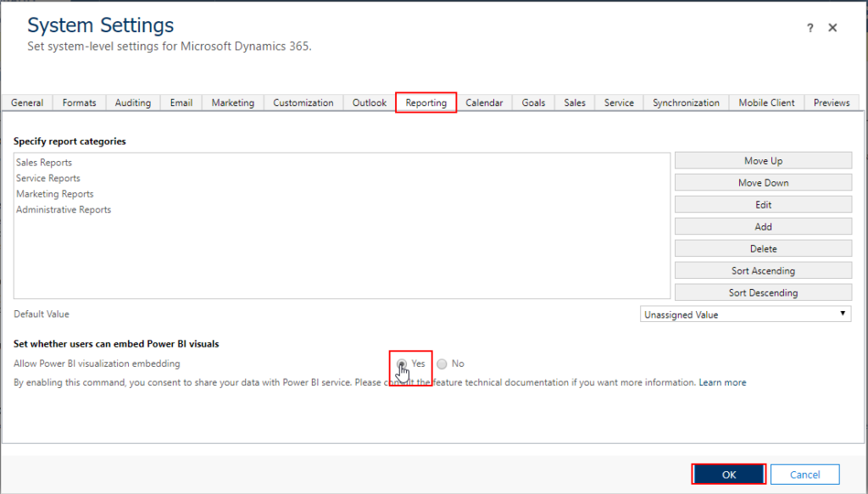
Task: Open the Marketing tab
Action: (233, 103)
